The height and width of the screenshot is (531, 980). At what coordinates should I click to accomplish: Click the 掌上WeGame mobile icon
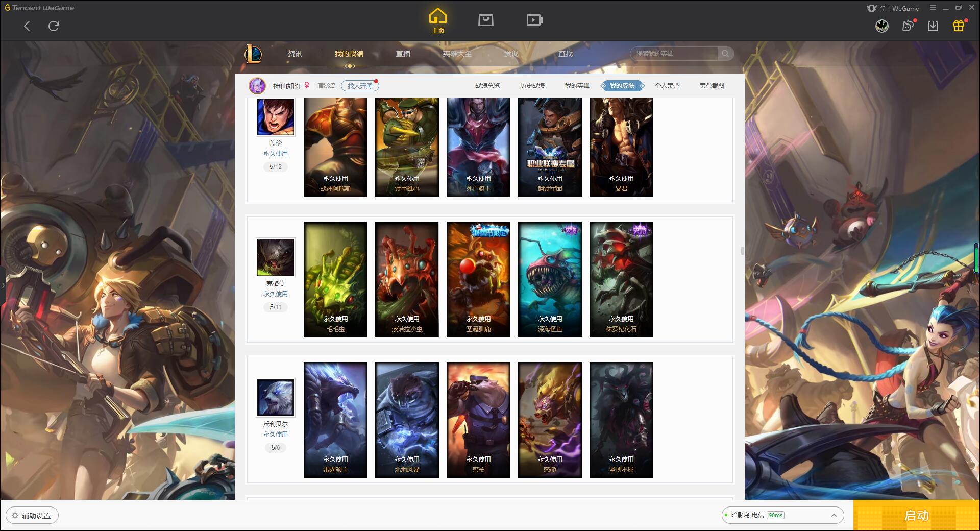(893, 8)
